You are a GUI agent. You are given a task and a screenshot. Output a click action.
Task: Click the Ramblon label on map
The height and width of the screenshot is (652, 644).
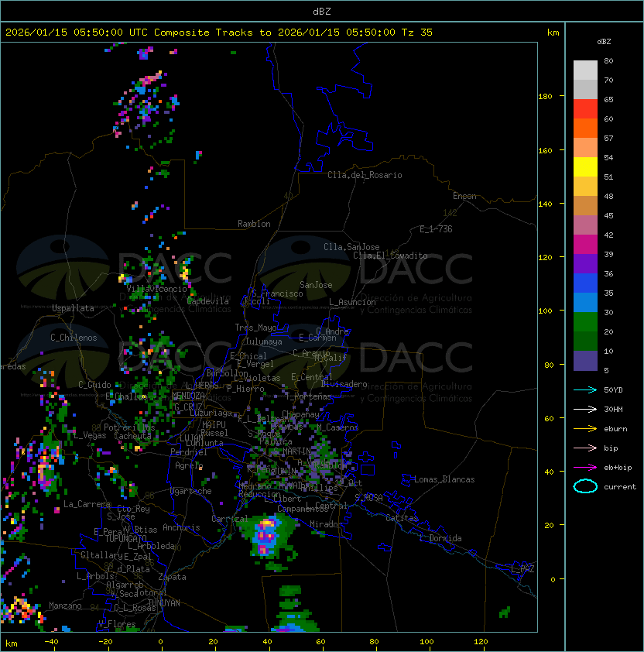pos(254,224)
